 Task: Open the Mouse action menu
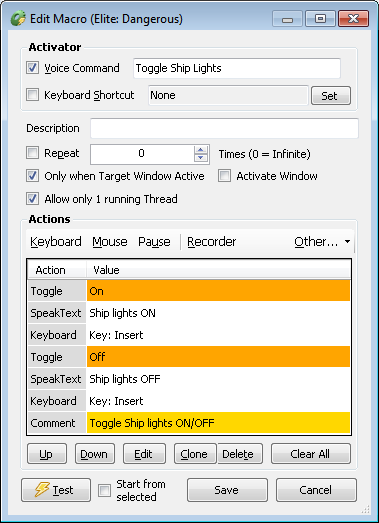(x=110, y=241)
